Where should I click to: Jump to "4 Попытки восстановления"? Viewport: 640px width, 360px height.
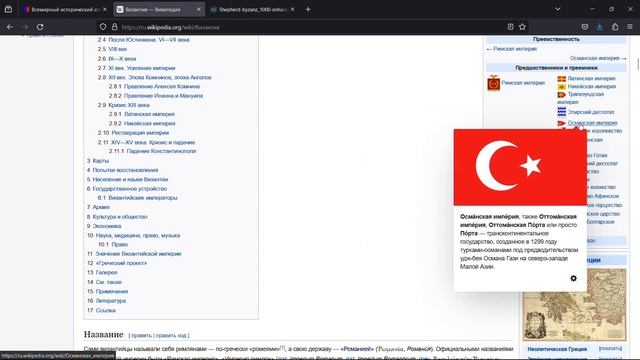point(122,170)
